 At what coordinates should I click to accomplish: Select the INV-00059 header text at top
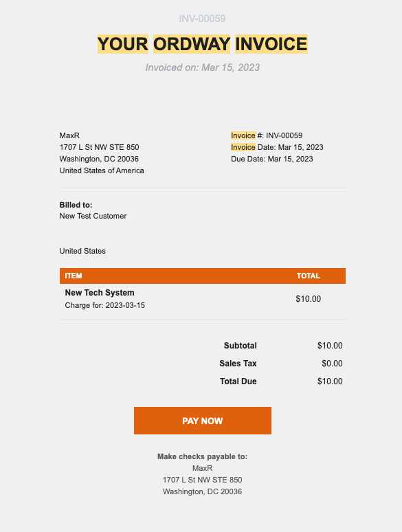(203, 19)
